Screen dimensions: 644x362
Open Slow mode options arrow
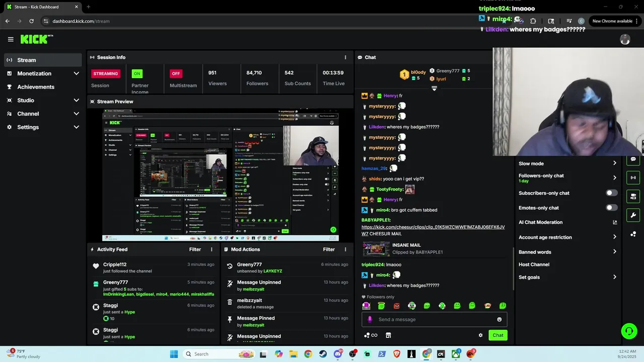pos(614,163)
